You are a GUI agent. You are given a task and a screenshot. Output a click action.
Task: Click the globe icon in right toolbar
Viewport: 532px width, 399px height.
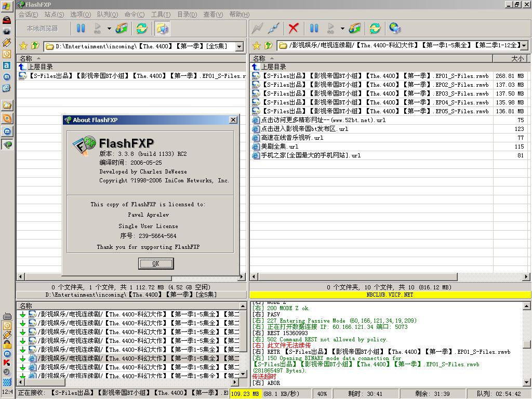[x=395, y=29]
